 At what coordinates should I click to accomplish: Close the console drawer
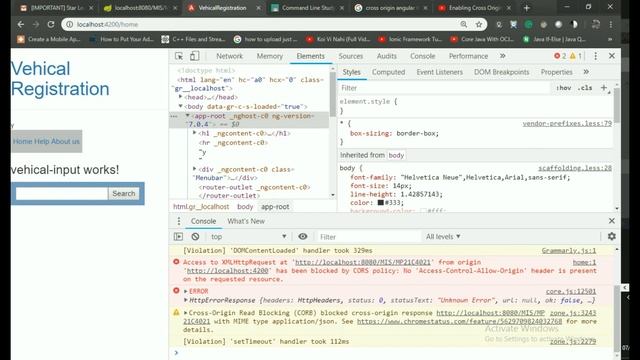[x=611, y=221]
